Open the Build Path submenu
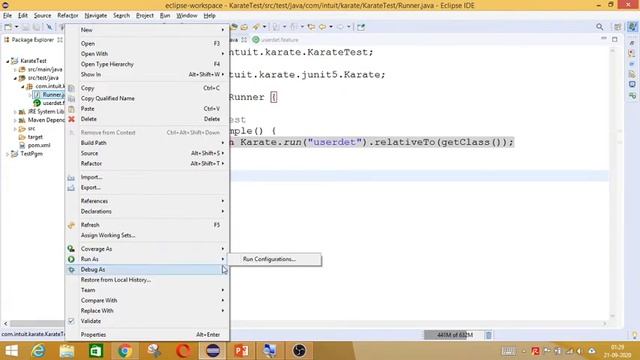 [x=147, y=143]
